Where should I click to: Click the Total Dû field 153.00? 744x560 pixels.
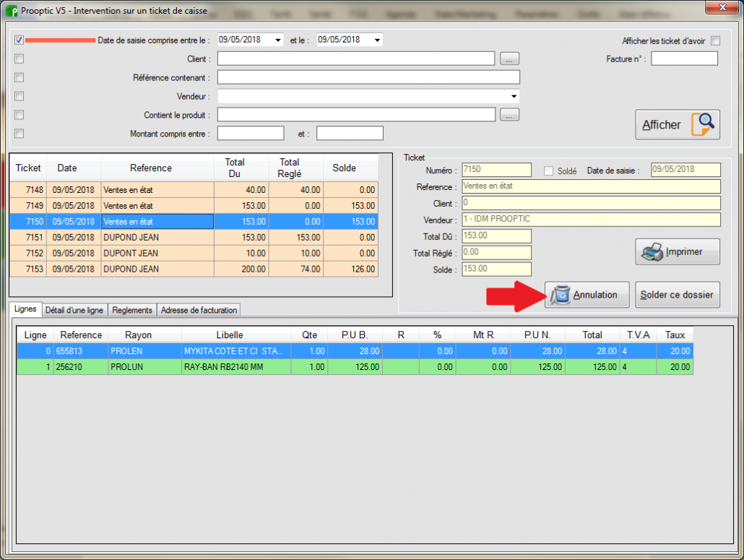pos(496,236)
